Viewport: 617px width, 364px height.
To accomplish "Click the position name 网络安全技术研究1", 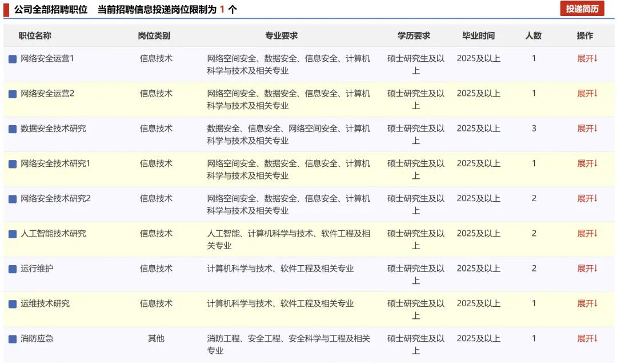I will coord(55,163).
